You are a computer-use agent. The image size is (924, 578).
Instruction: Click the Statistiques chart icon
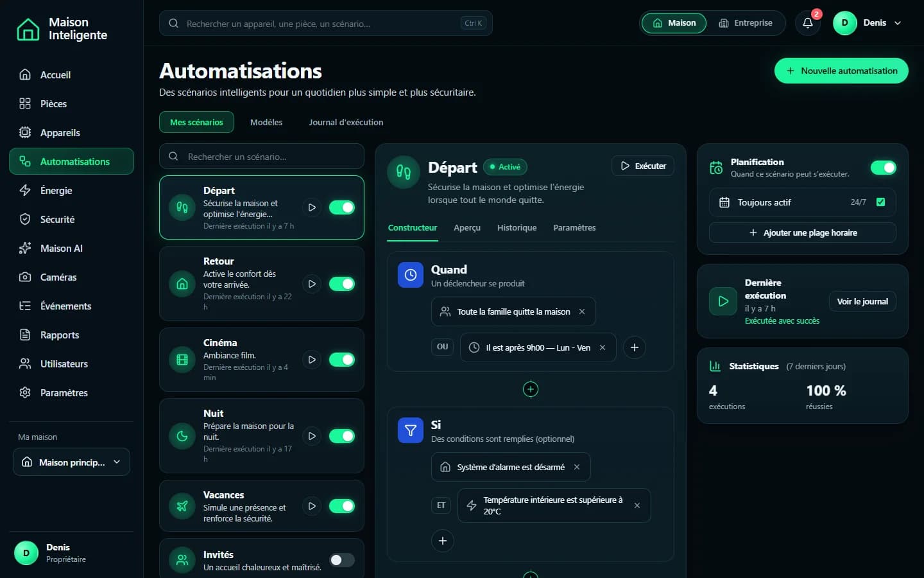(x=715, y=366)
